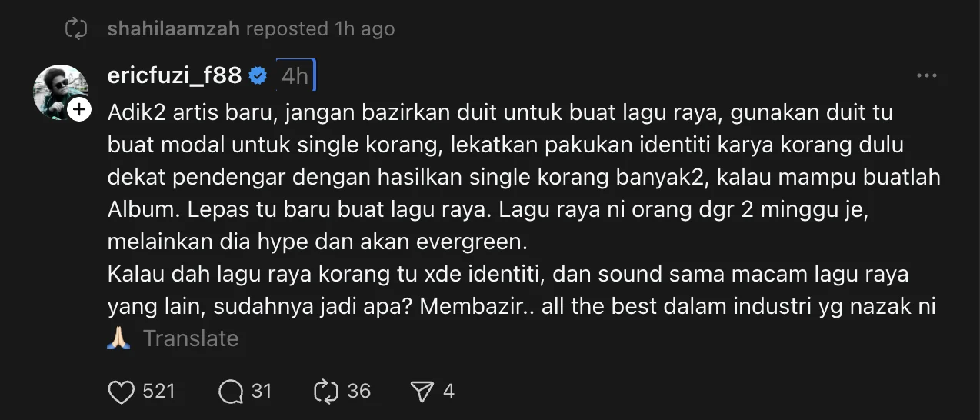Open the 31 replies count

tap(262, 392)
